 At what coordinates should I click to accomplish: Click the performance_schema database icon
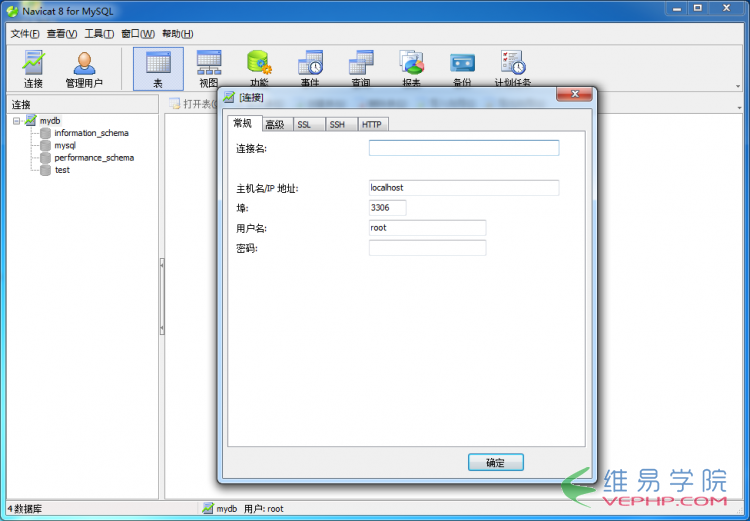point(45,158)
